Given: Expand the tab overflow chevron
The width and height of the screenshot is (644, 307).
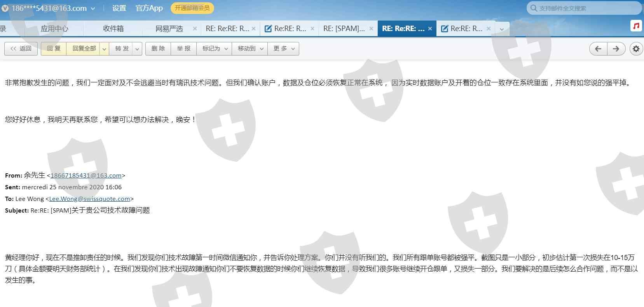Looking at the screenshot, I should pyautogui.click(x=502, y=29).
